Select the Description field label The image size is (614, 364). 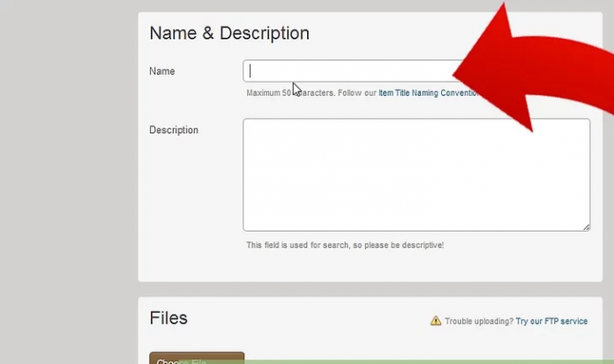point(174,130)
